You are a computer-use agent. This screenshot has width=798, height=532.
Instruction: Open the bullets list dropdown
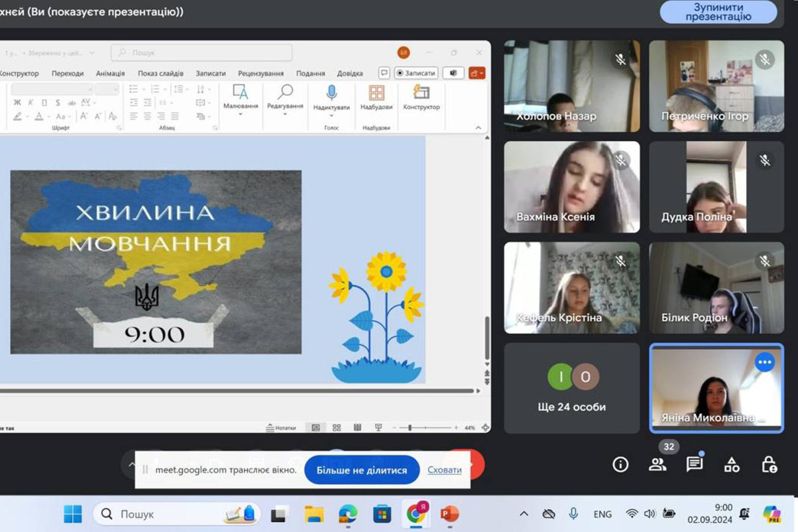144,89
